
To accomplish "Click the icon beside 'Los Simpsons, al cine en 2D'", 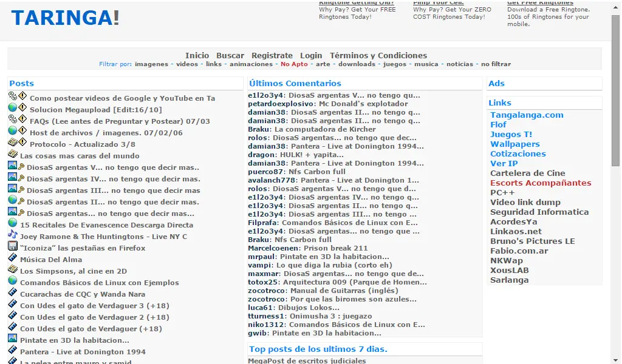I will pyautogui.click(x=13, y=269).
